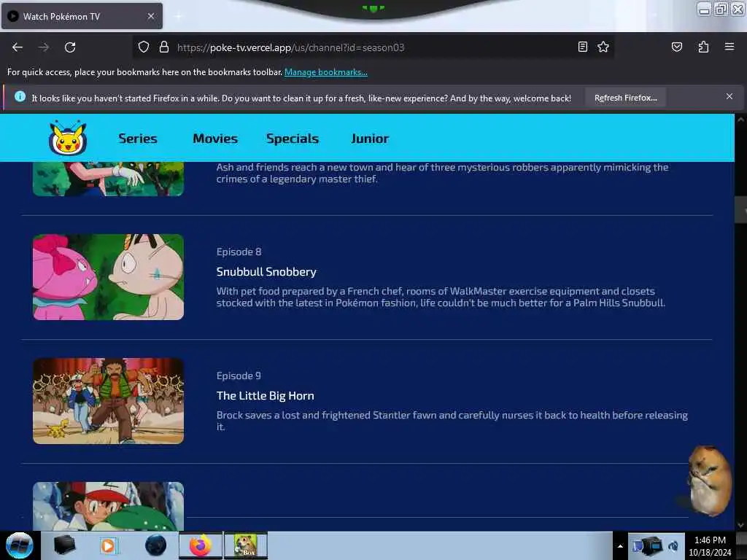
Task: Click the Snubbull Snobbery description text
Action: pos(441,297)
